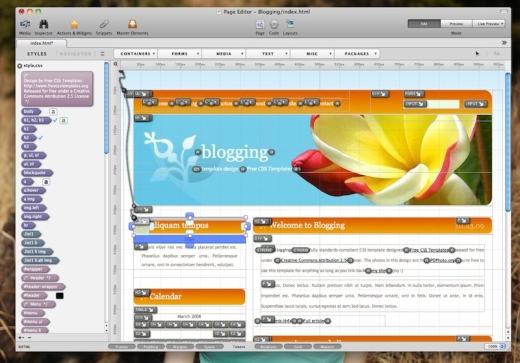Click the tab overflow chevron icon

[x=504, y=43]
